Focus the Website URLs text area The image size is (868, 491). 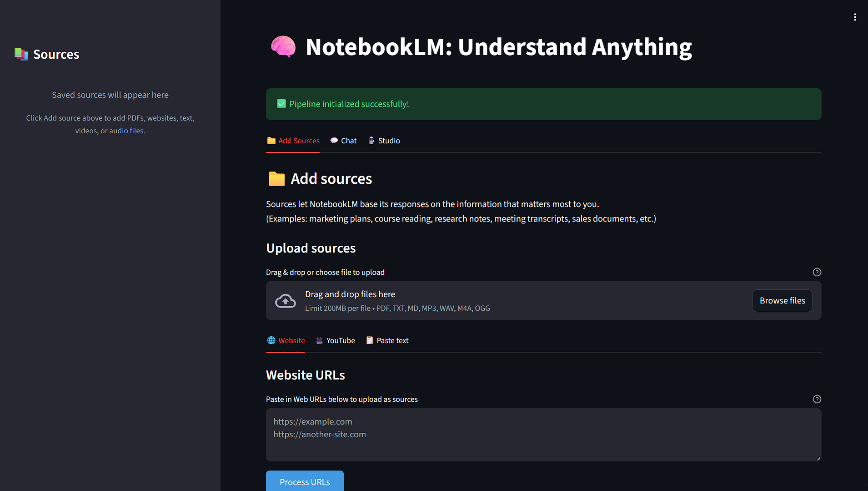pyautogui.click(x=543, y=435)
